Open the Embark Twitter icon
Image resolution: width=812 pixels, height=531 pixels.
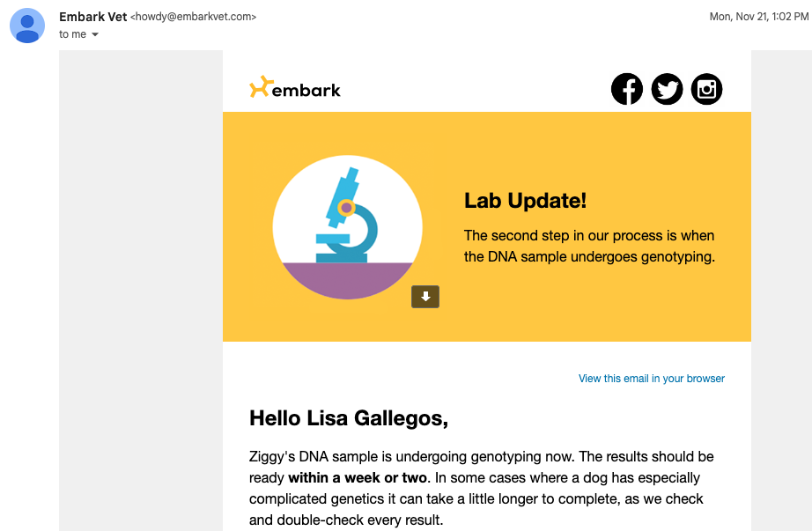(667, 89)
